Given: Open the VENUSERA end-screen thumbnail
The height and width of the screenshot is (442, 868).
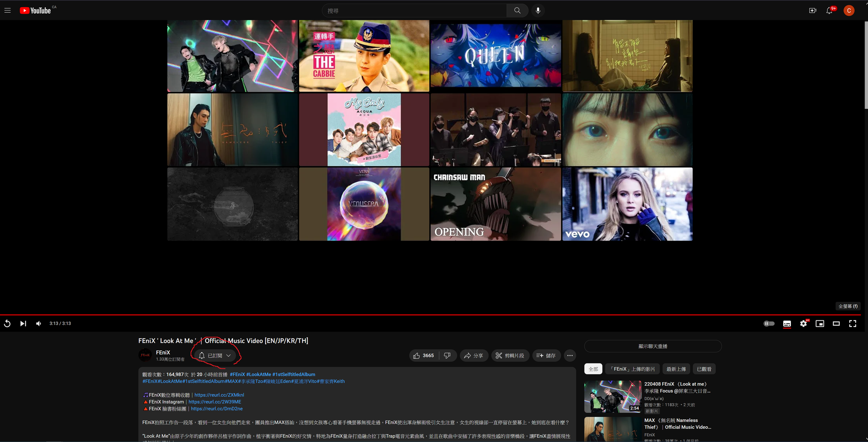Looking at the screenshot, I should [x=364, y=204].
